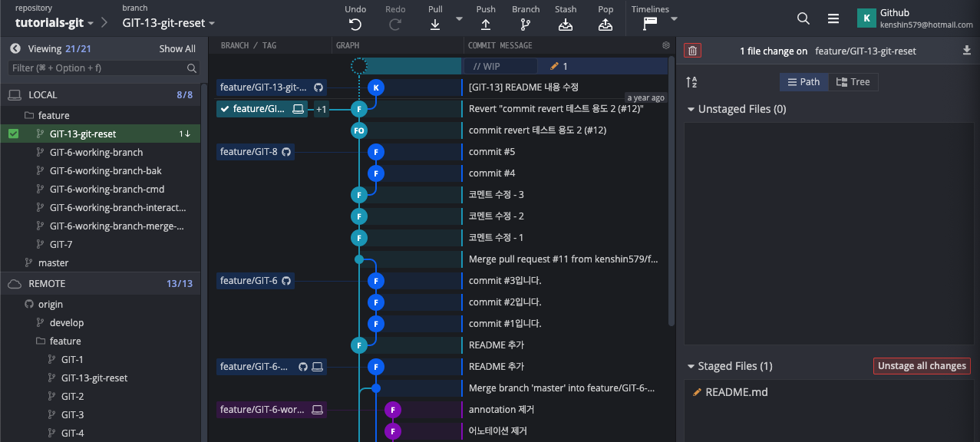Click the Pull icon

point(435,24)
